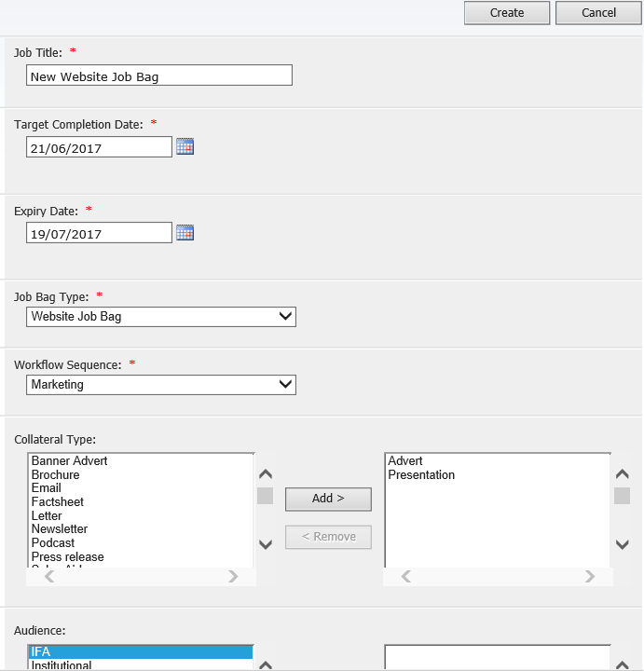644x671 pixels.
Task: Select Advert in chosen Collateral list
Action: coord(498,461)
